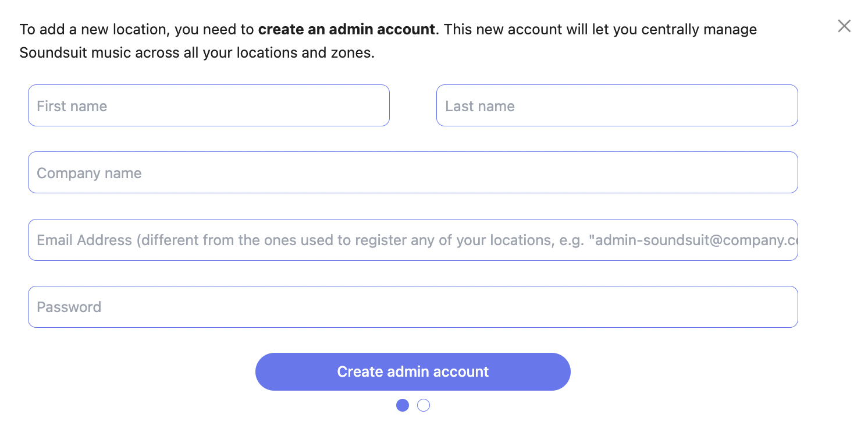Dismiss the dialog with the X icon
Image resolution: width=868 pixels, height=439 pixels.
pyautogui.click(x=844, y=26)
